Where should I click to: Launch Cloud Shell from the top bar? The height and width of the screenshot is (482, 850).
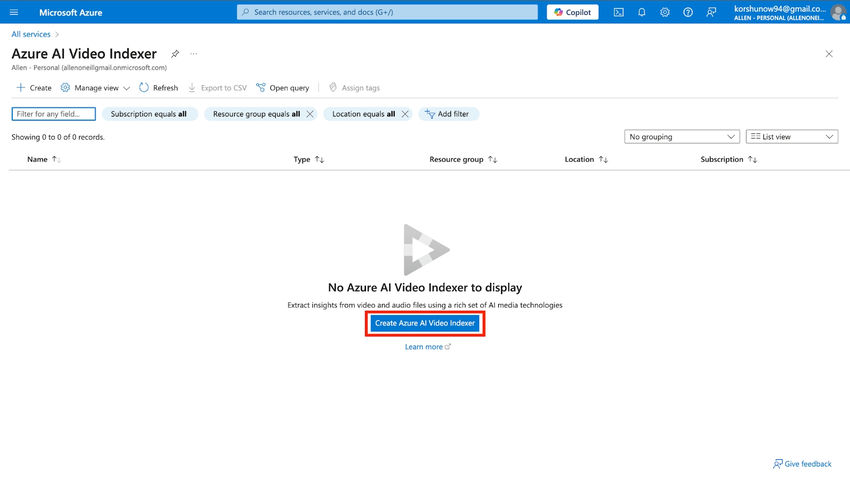[x=619, y=12]
